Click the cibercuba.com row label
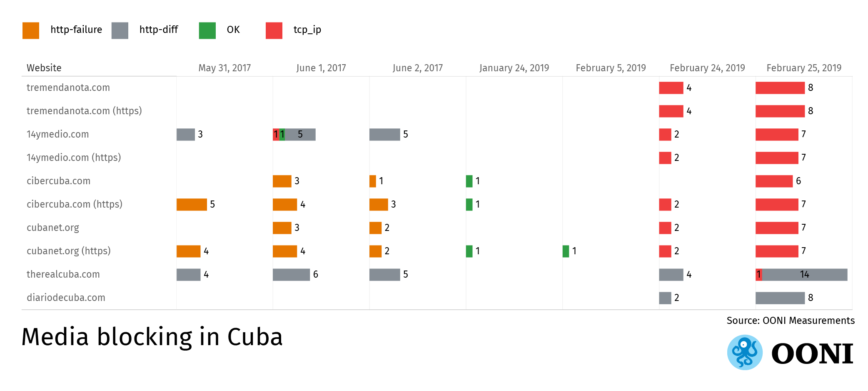 coord(58,181)
